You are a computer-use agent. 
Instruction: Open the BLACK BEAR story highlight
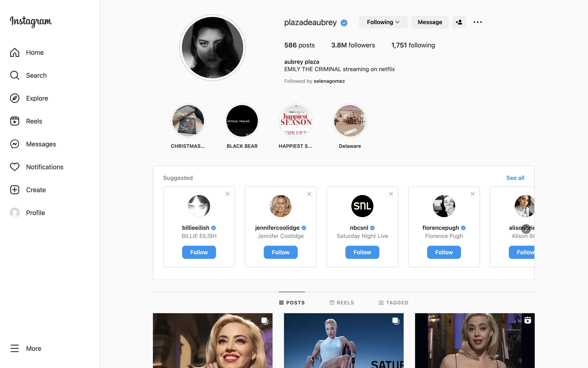click(242, 121)
